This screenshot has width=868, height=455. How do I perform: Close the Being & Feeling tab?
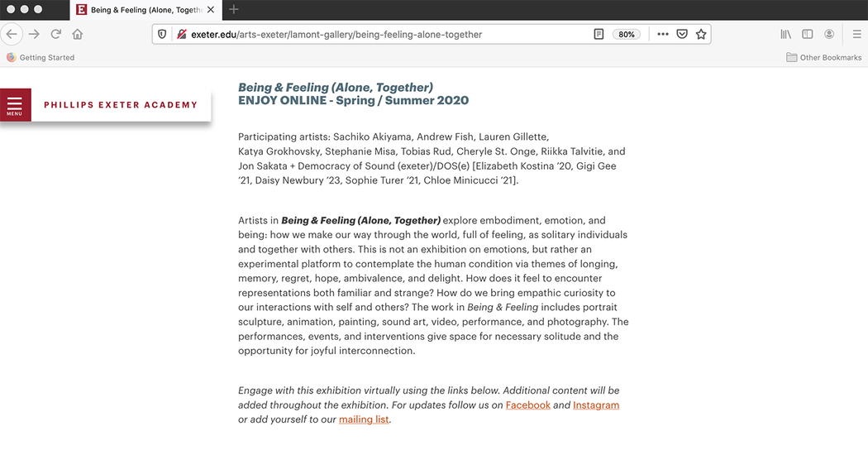212,10
